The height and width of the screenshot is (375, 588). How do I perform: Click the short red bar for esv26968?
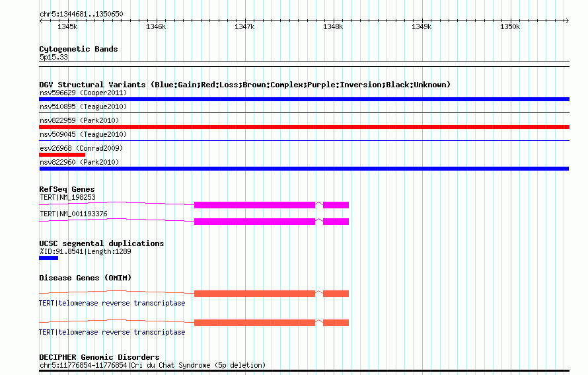(x=62, y=155)
